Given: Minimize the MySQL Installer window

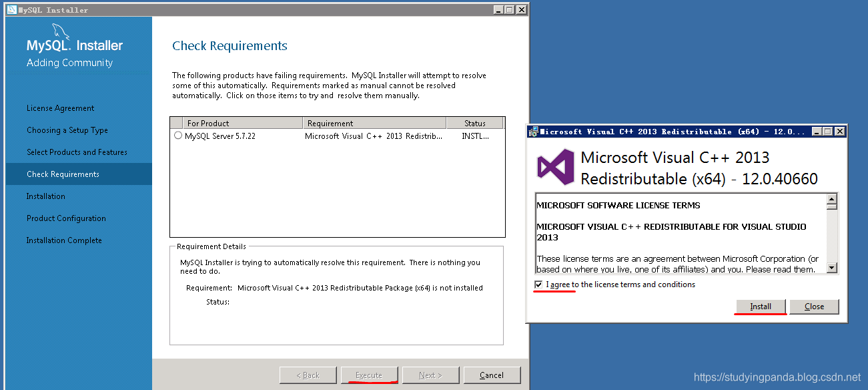Looking at the screenshot, I should (x=499, y=10).
